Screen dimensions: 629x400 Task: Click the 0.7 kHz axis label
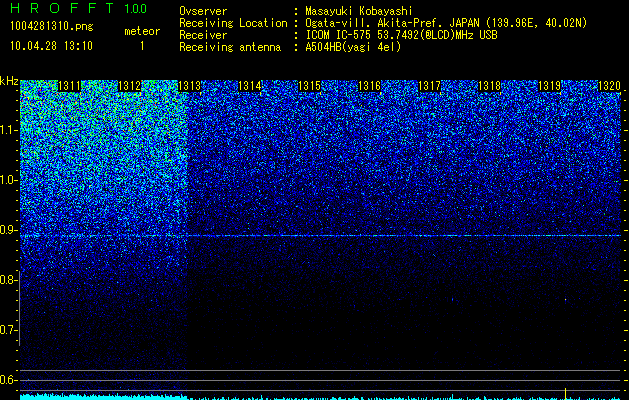(7, 330)
